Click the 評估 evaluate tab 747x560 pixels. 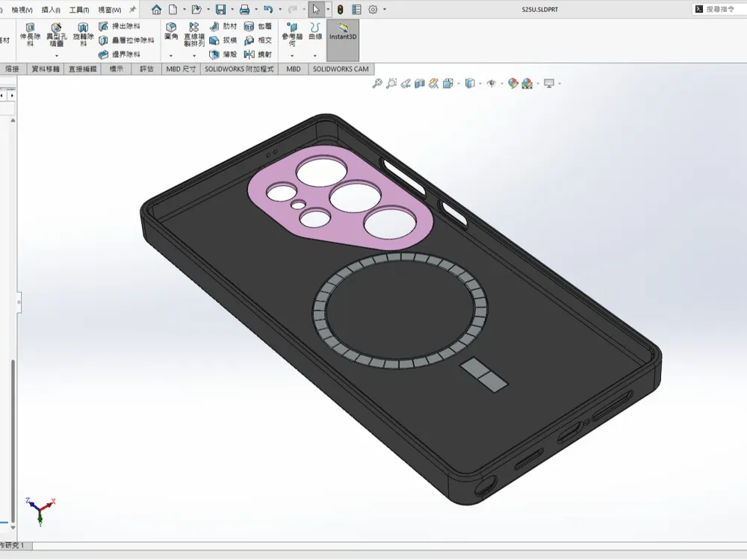coord(146,69)
